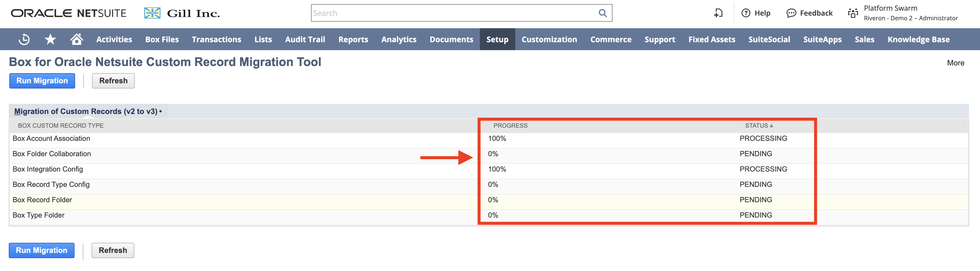Click the PENDING status for Box Record Type Config
The width and height of the screenshot is (980, 271).
pyautogui.click(x=756, y=185)
